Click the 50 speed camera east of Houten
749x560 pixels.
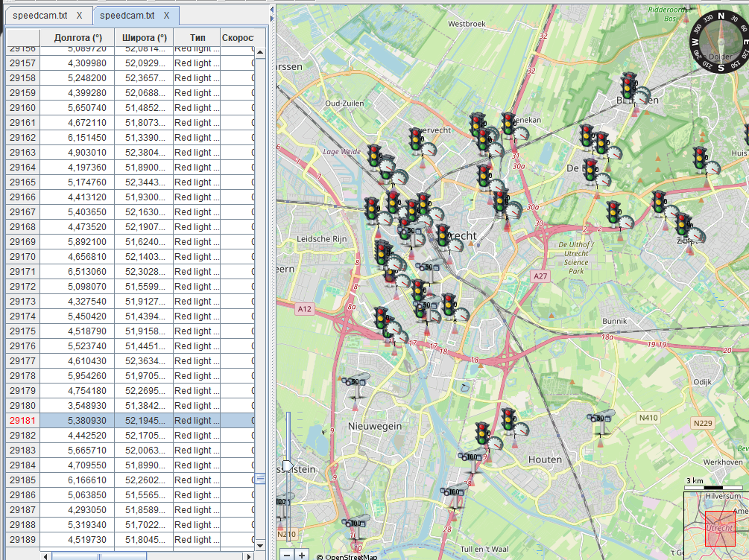click(601, 421)
